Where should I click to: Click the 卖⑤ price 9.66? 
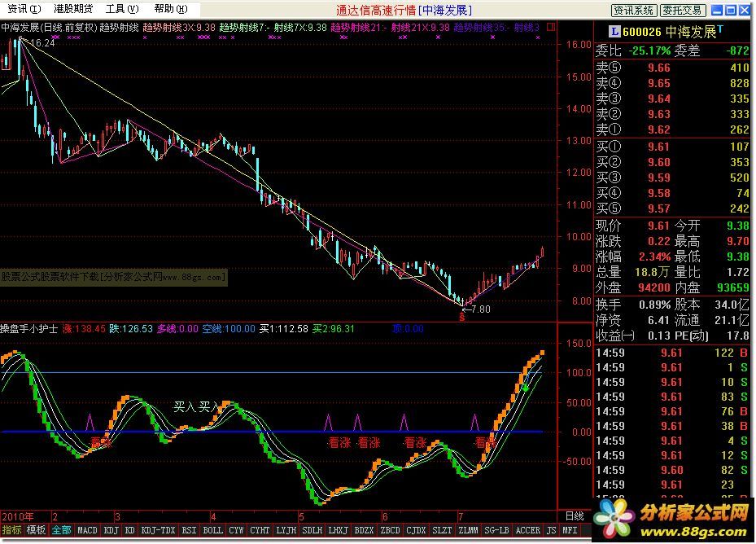coord(658,68)
